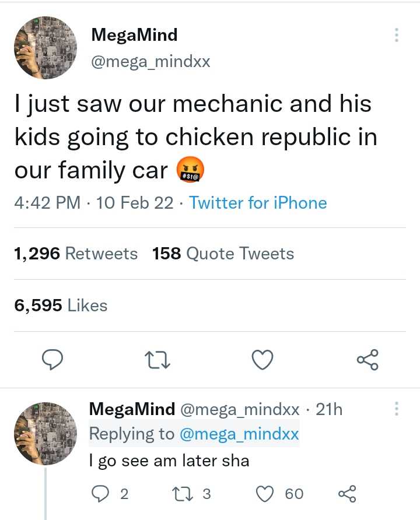Open the reply tweet's comment icon

point(100,494)
